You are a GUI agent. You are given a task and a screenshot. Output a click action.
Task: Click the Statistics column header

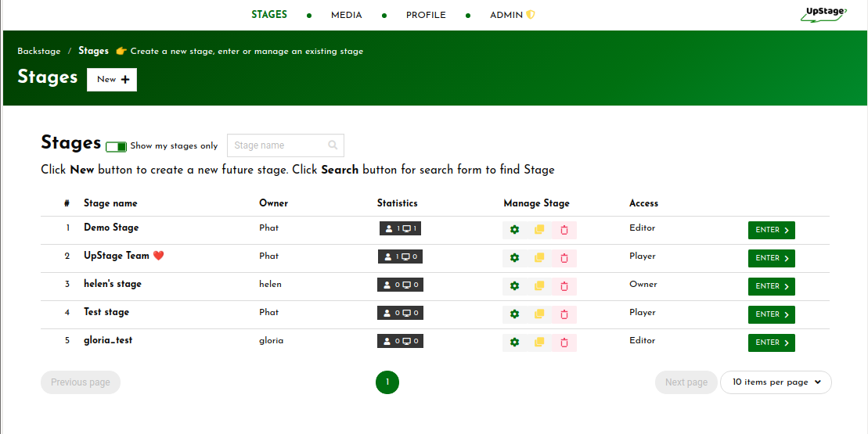(x=398, y=203)
